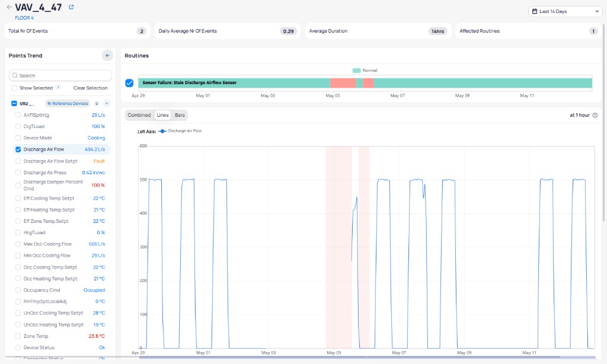Click the 0.42 in/wc pressure value
The image size is (607, 364).
[93, 173]
